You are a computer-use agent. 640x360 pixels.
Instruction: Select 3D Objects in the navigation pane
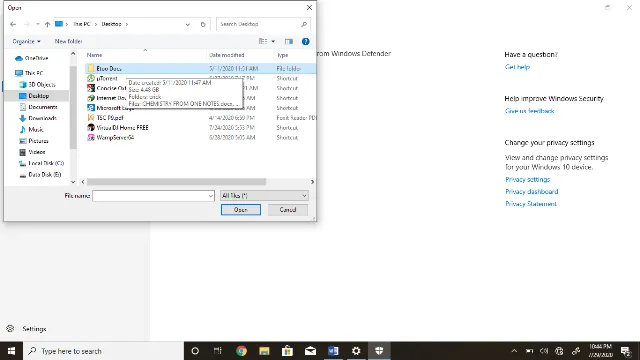pyautogui.click(x=37, y=84)
